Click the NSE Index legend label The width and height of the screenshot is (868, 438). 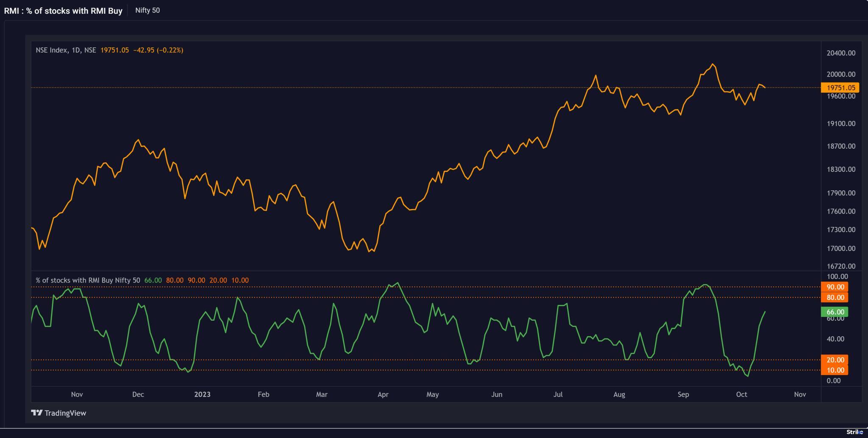pyautogui.click(x=66, y=50)
